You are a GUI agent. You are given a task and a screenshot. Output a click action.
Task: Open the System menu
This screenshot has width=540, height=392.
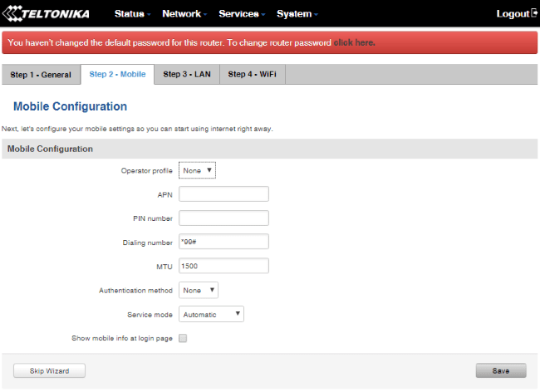(297, 14)
